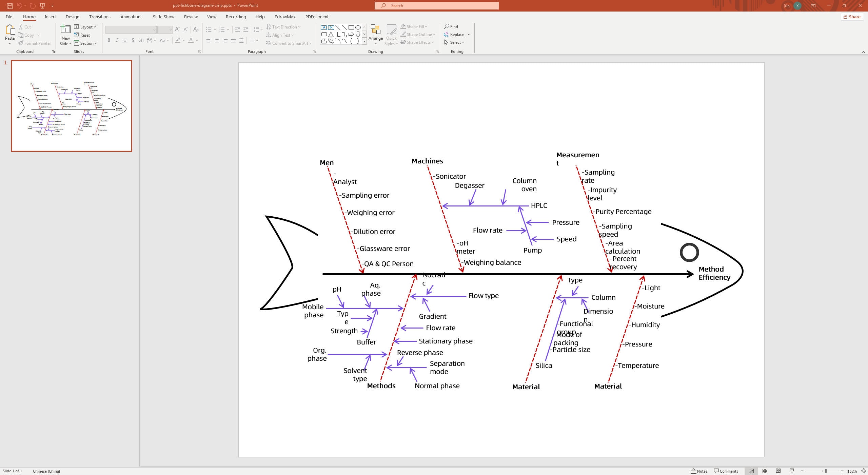Select the Text Box tool in Drawing gallery
Screen dimensions: 868x475
pyautogui.click(x=324, y=27)
